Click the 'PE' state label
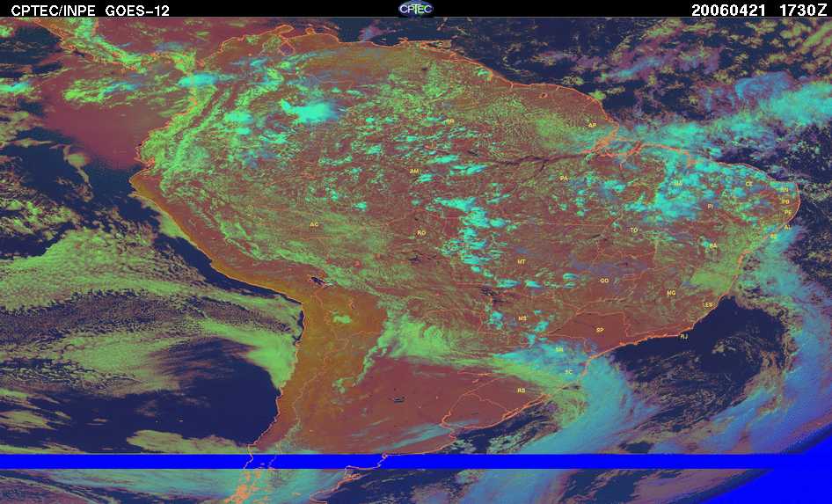Viewport: 832px width, 504px height. [x=788, y=212]
